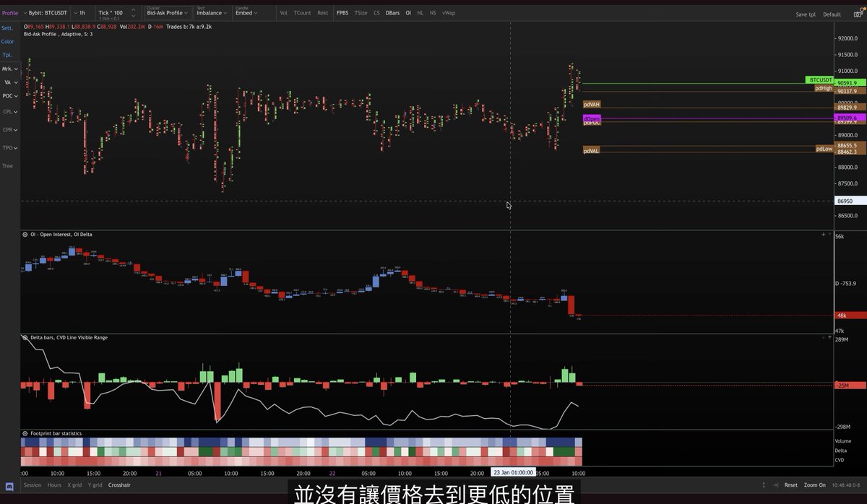This screenshot has height=504, width=867.
Task: Click the pdVAH level label
Action: [x=592, y=105]
